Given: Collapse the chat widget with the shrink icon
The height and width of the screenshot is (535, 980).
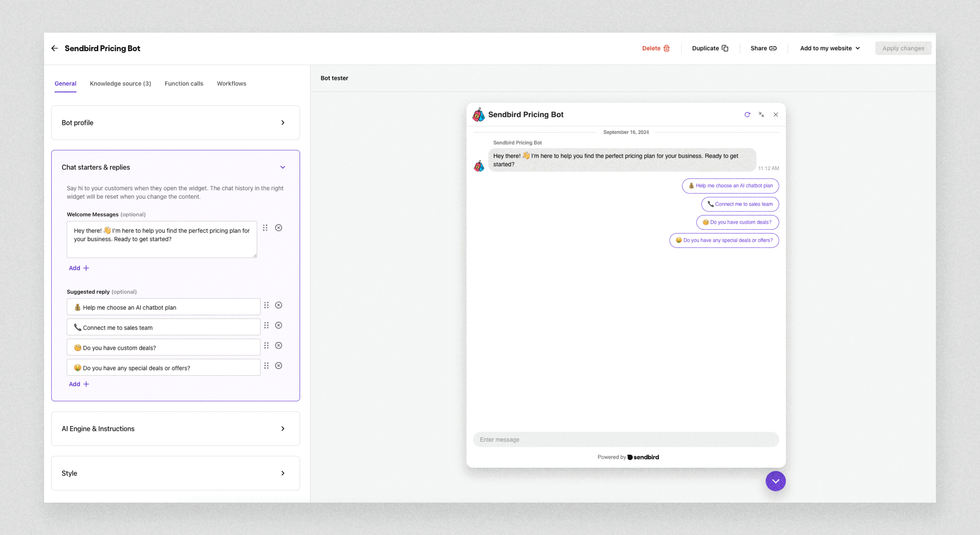Looking at the screenshot, I should tap(761, 115).
